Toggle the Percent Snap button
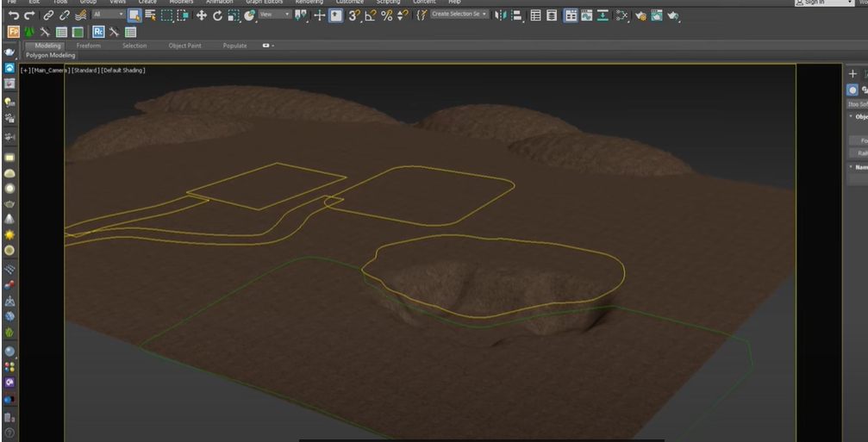The width and height of the screenshot is (868, 442). click(x=386, y=16)
